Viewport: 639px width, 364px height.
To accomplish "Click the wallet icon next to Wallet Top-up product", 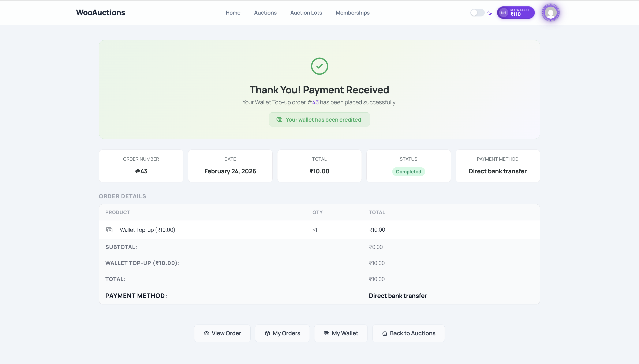I will 109,230.
